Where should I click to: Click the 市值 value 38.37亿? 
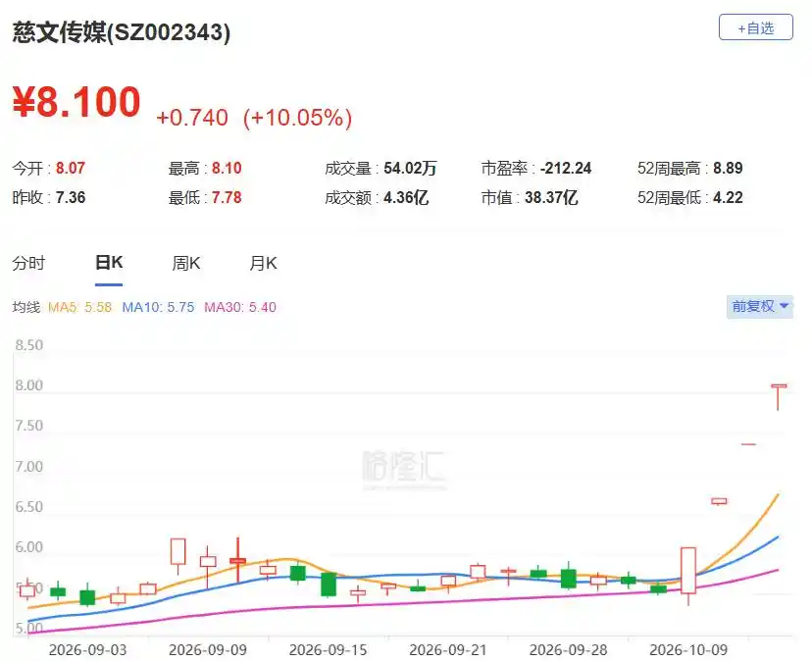point(551,197)
